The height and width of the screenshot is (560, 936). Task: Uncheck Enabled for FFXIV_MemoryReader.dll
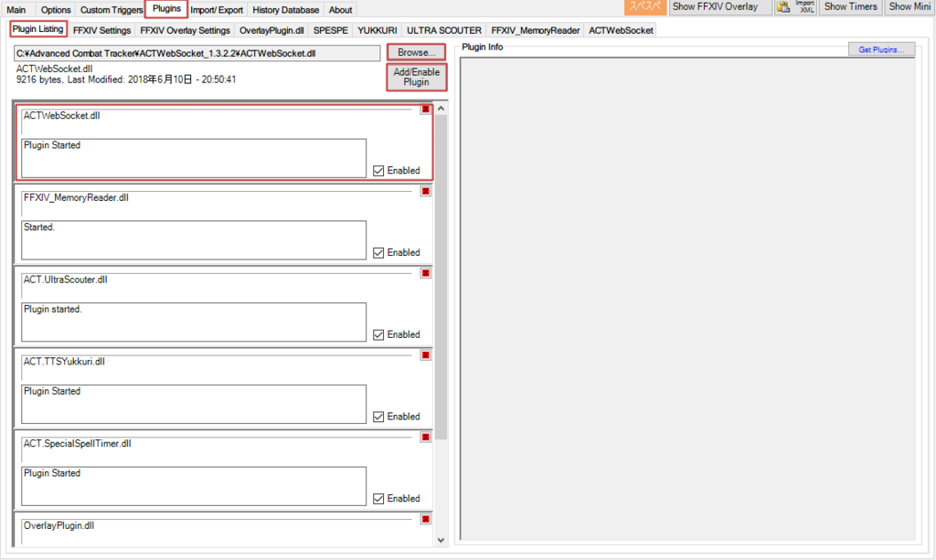point(378,253)
